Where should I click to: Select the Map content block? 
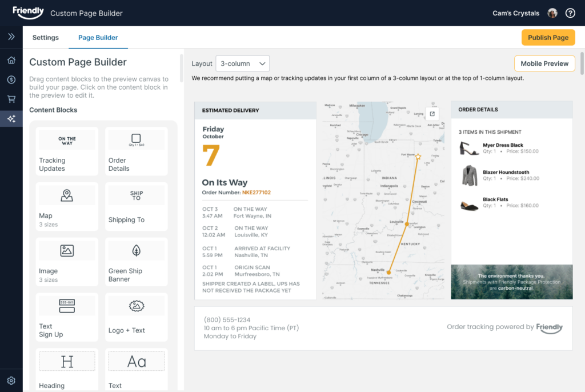pos(67,206)
